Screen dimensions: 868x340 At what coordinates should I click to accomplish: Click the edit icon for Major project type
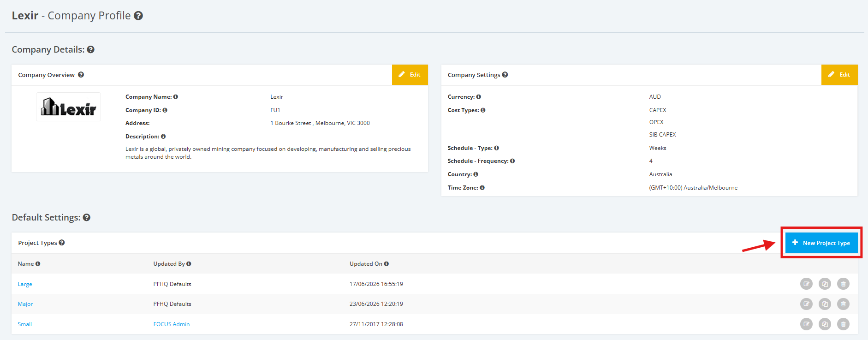(x=806, y=304)
